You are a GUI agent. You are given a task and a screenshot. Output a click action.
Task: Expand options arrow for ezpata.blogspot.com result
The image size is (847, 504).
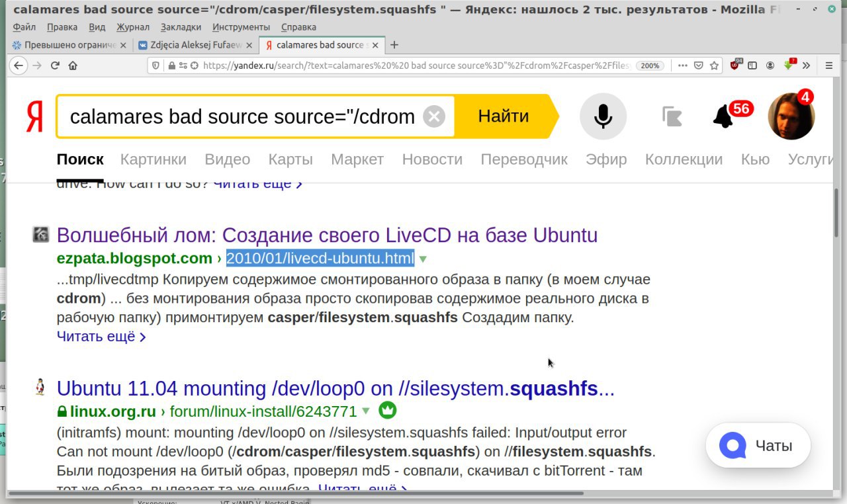click(423, 259)
